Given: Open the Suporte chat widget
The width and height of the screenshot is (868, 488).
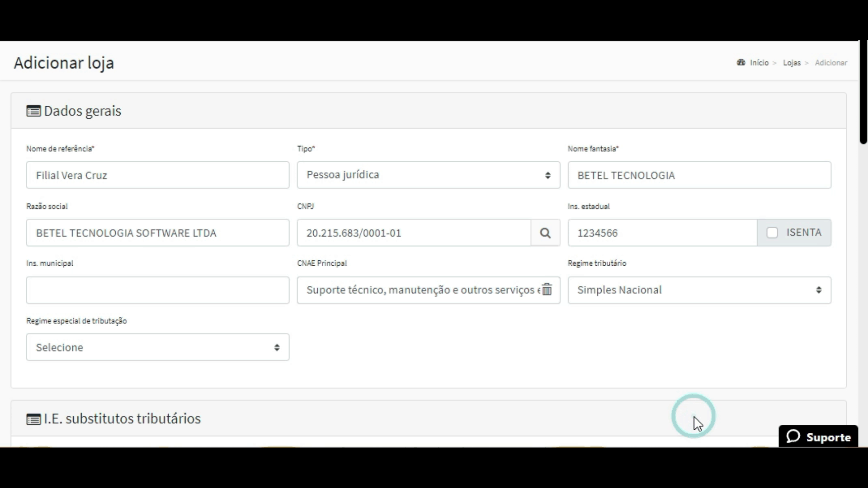Looking at the screenshot, I should point(818,436).
